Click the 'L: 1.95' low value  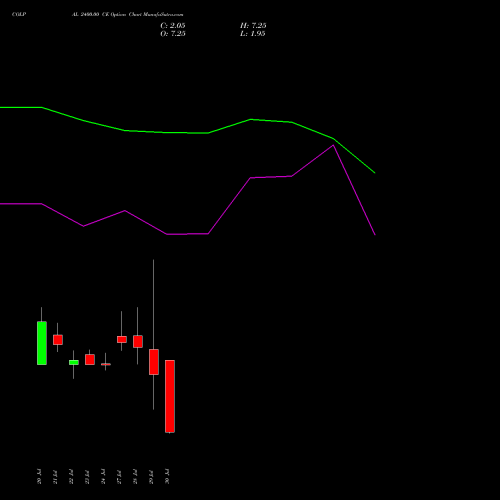pos(253,34)
